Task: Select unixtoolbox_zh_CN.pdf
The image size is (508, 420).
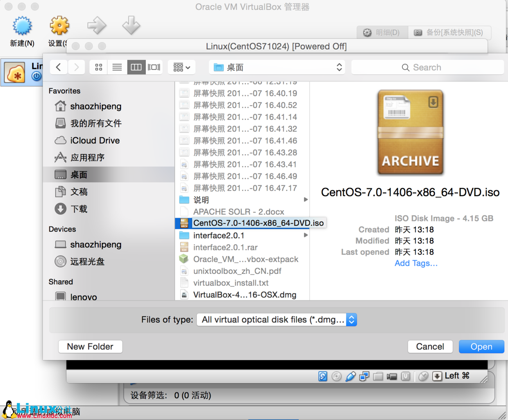Action: coord(242,271)
